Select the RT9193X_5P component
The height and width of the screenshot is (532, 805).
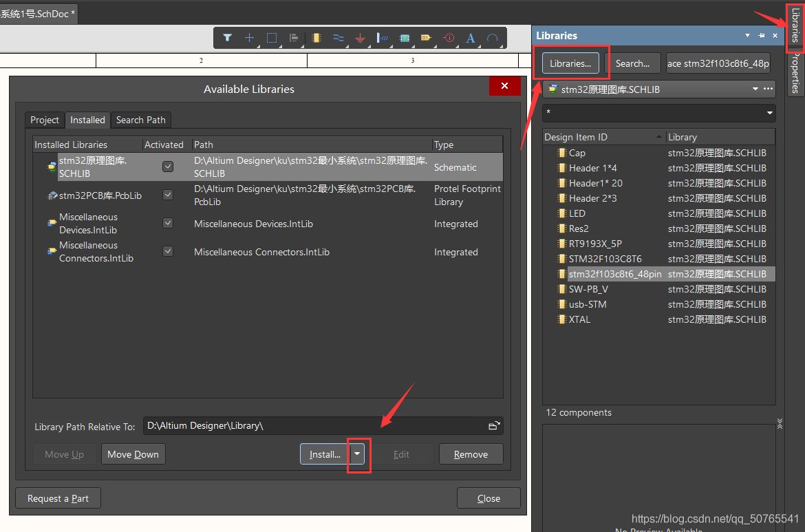pyautogui.click(x=659, y=244)
